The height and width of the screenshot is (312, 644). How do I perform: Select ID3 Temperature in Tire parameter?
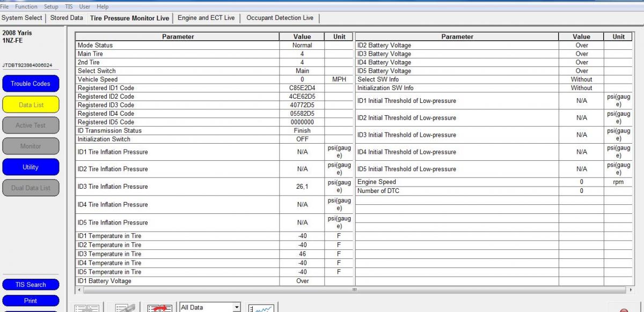pos(177,254)
